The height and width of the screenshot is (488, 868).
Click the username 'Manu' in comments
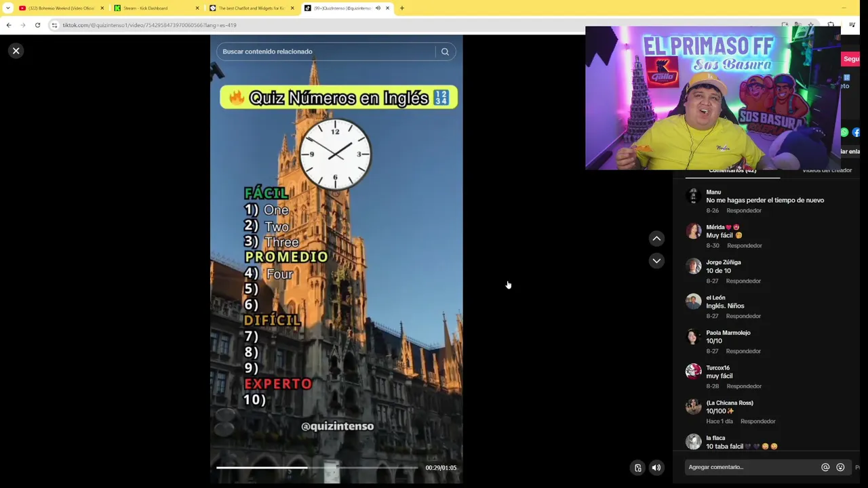click(713, 192)
